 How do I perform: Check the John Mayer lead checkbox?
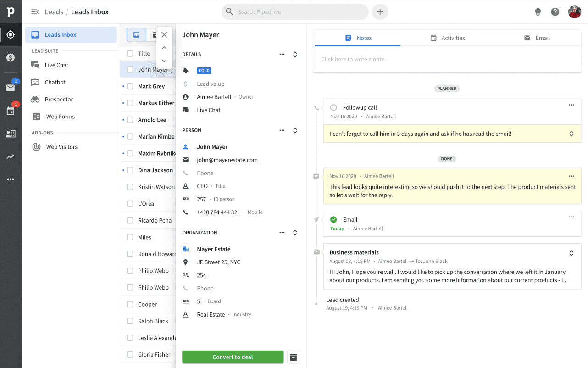[x=130, y=70]
